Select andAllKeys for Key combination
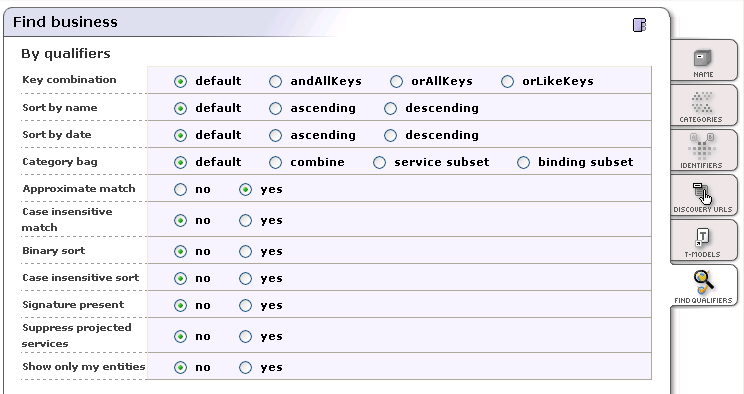 pos(275,82)
